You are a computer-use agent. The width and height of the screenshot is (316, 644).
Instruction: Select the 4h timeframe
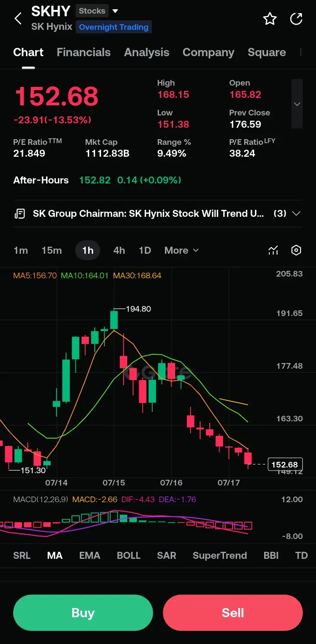[119, 250]
